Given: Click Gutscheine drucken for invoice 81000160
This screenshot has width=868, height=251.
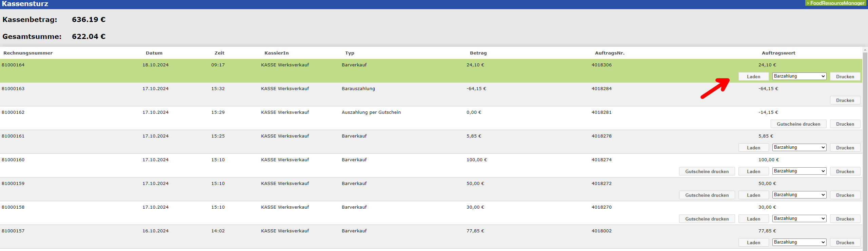Looking at the screenshot, I should 707,171.
